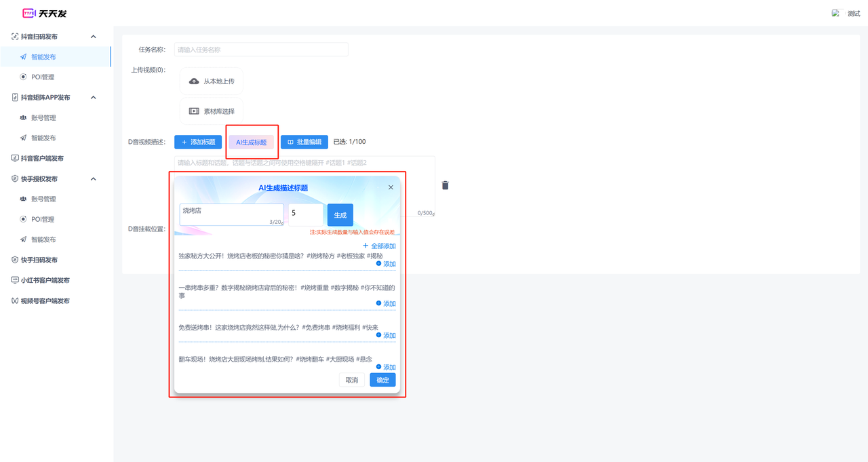Click the 任务名称 input field
Screen dimensions: 868x462
(x=261, y=50)
